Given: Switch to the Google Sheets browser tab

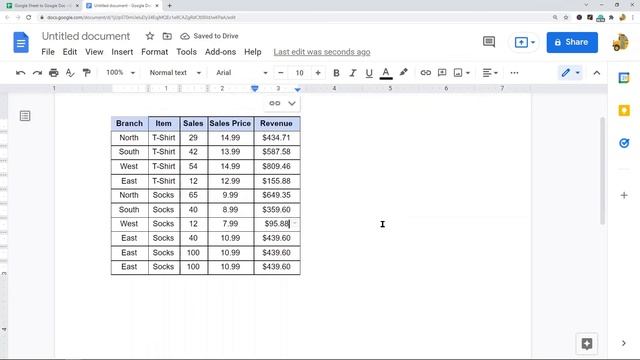Looking at the screenshot, I should point(42,6).
